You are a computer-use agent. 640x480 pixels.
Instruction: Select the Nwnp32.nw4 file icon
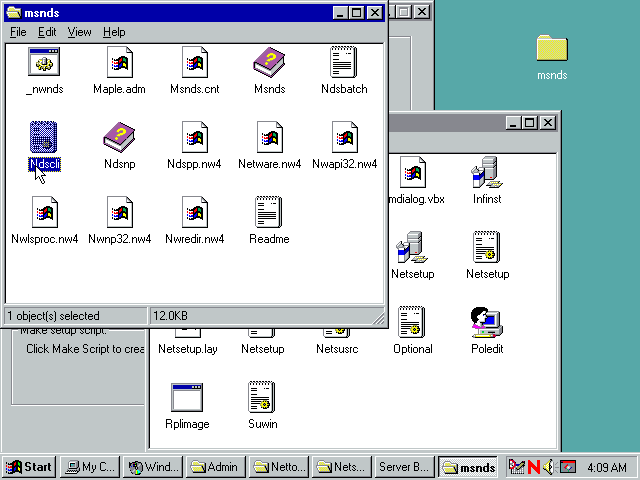pyautogui.click(x=120, y=212)
